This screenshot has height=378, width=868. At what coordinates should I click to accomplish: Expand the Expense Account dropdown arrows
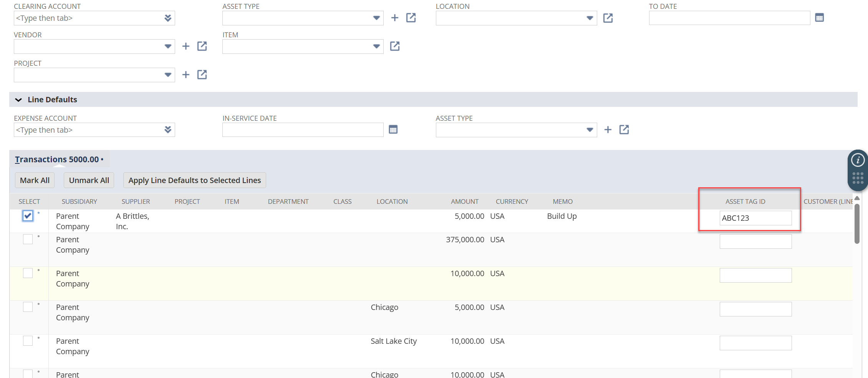click(168, 130)
